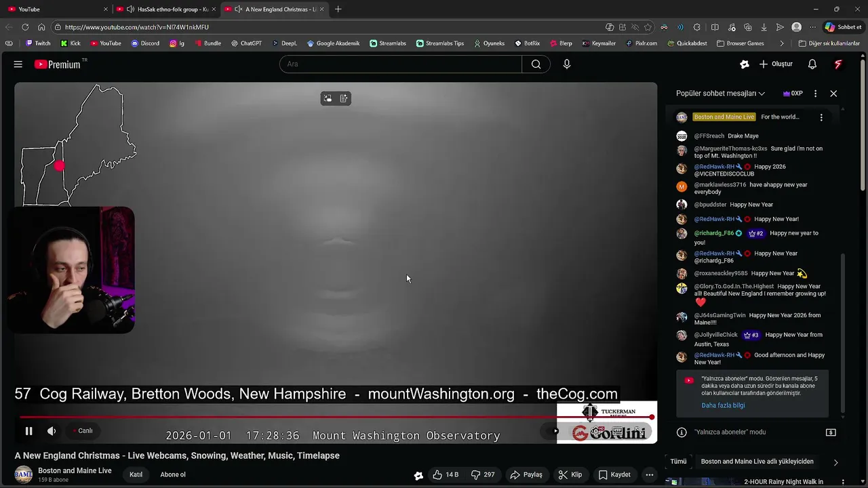Show next related chips arrow
The width and height of the screenshot is (868, 488).
(835, 462)
